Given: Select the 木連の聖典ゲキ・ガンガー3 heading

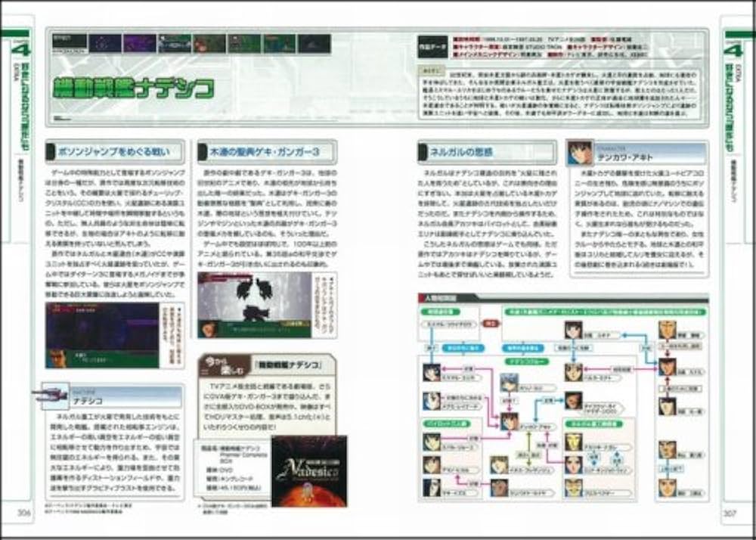Looking at the screenshot, I should coord(265,152).
